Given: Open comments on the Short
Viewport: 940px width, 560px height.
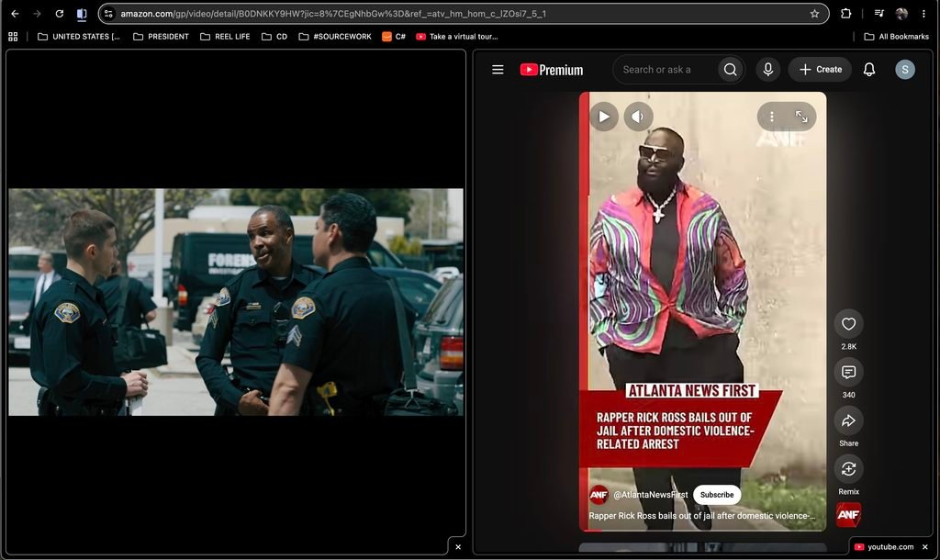Looking at the screenshot, I should coord(849,373).
